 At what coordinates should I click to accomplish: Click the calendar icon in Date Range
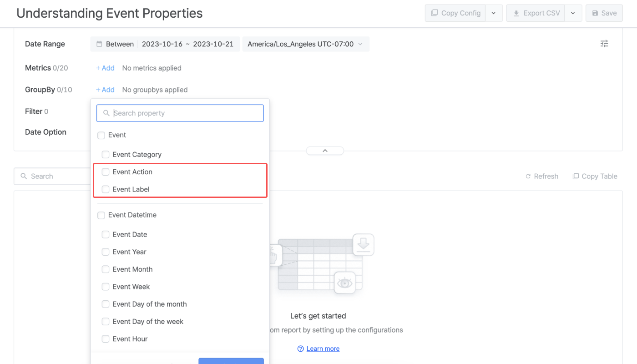(x=99, y=44)
